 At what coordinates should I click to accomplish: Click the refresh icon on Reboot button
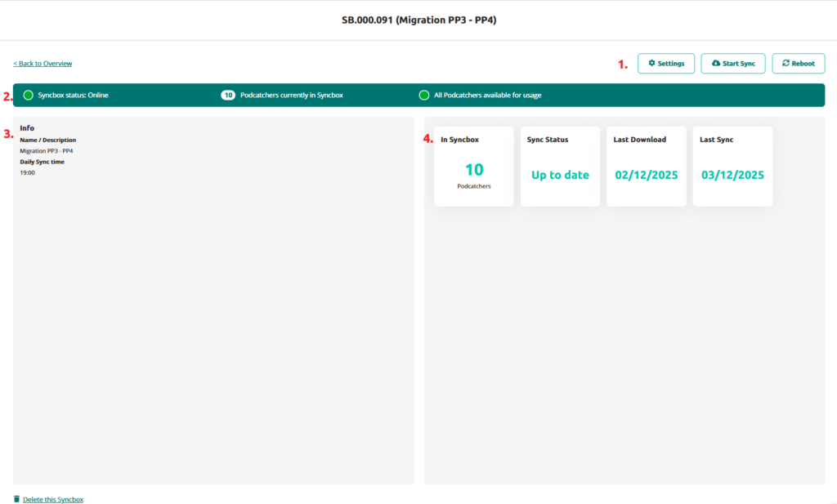pos(786,64)
